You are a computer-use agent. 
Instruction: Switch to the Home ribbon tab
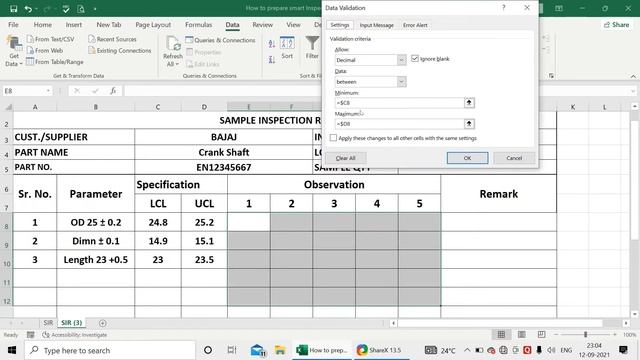42,25
